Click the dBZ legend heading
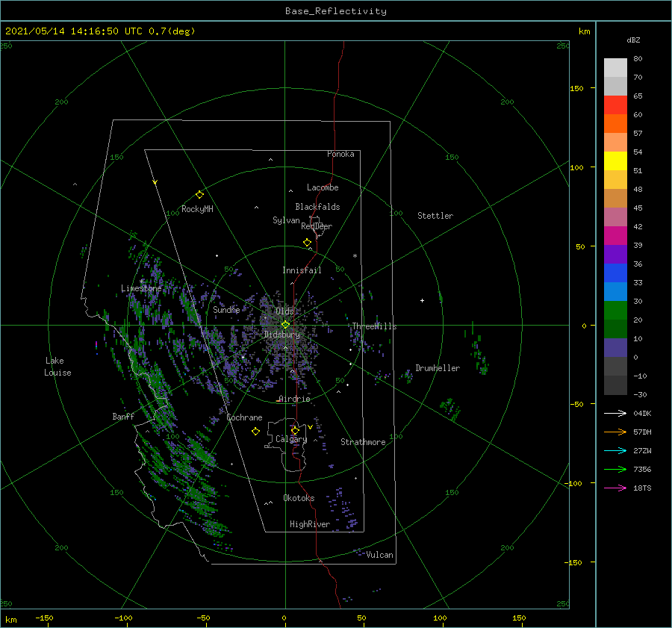Viewport: 672px width, 628px height. 633,40
